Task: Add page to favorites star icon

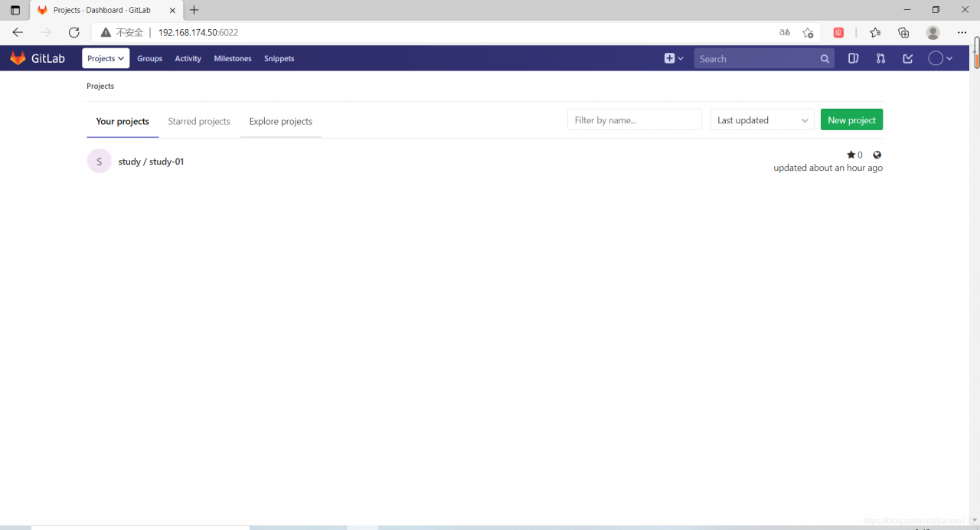Action: tap(808, 32)
